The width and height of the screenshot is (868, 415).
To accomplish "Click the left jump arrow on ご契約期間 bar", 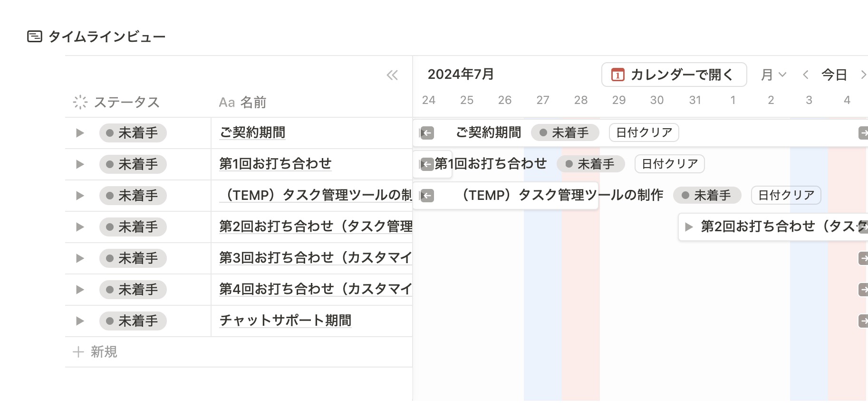I will coord(427,133).
